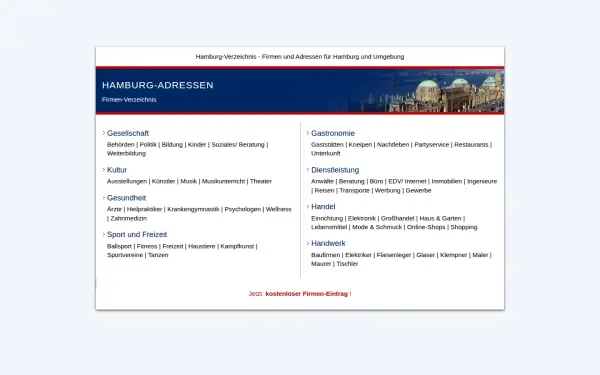Open Elektronik subcategory
Screen dimensions: 600x375
coord(362,218)
